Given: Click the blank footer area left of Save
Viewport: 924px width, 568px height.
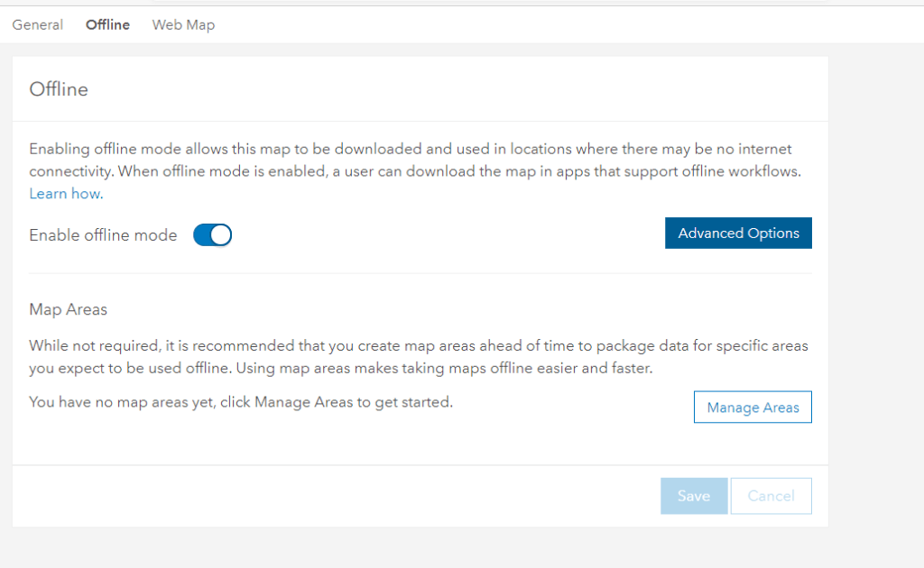Looking at the screenshot, I should click(x=334, y=496).
